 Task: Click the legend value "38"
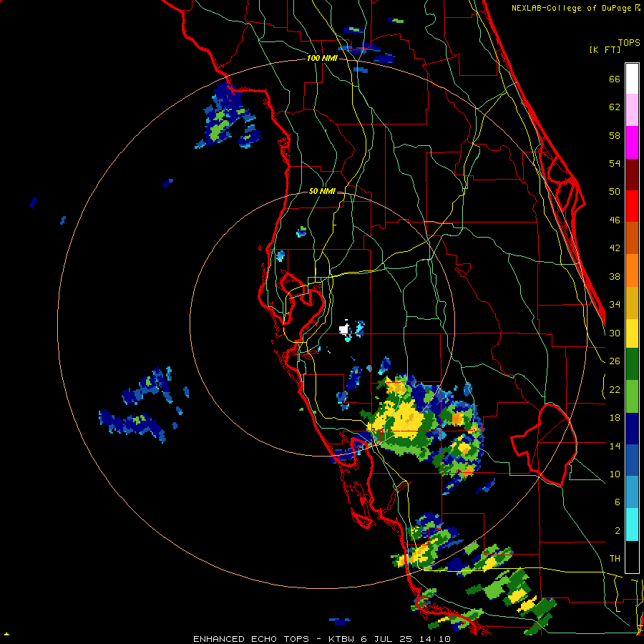click(615, 277)
